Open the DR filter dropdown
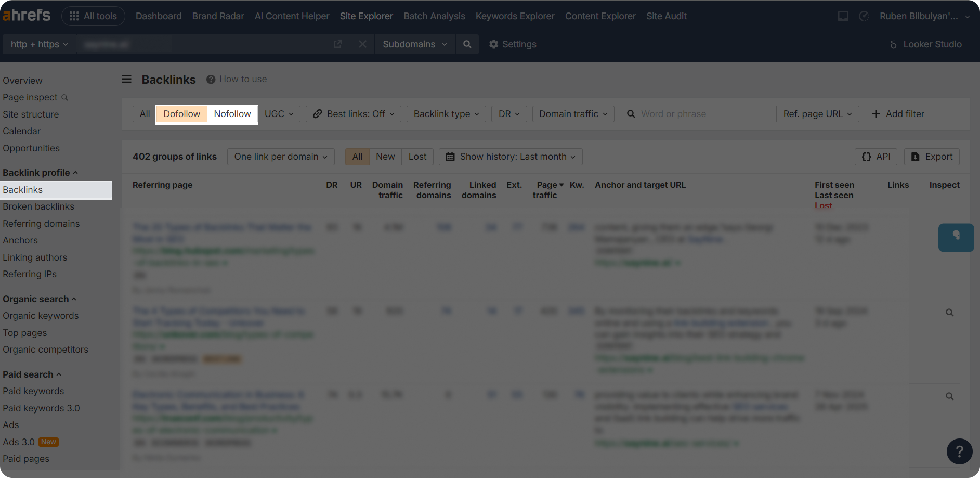Viewport: 980px width, 478px height. [509, 114]
